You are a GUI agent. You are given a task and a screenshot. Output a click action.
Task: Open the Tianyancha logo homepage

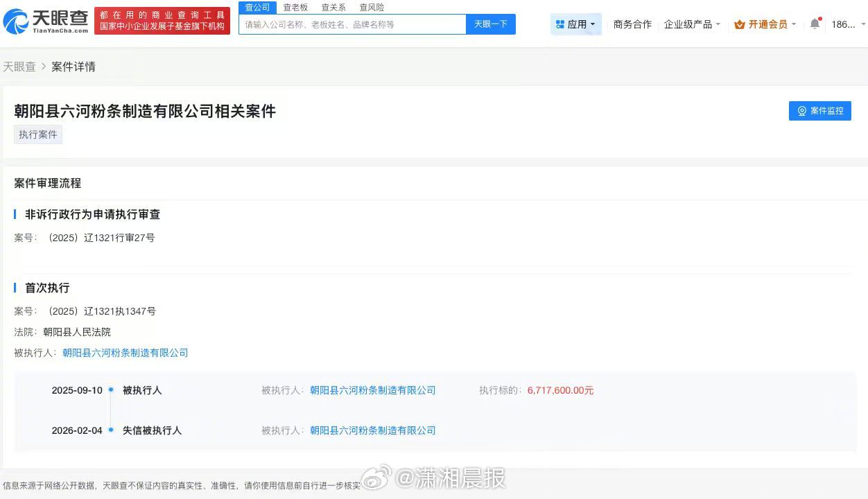[46, 21]
